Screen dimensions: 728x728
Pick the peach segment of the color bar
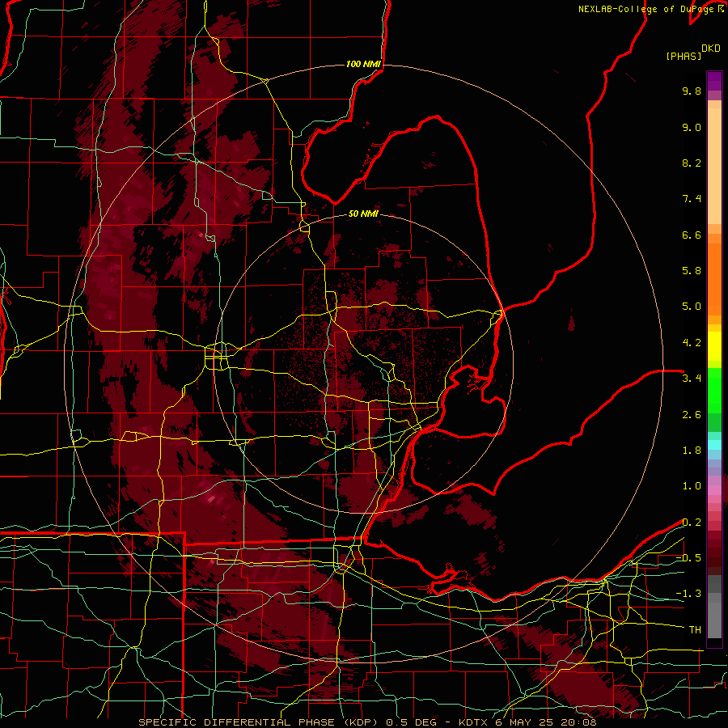tap(714, 166)
